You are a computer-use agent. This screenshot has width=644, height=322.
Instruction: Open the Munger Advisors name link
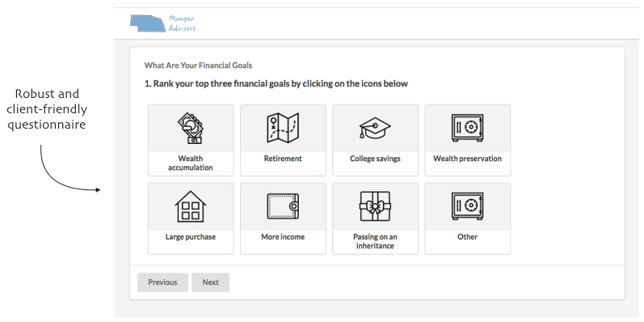(x=183, y=23)
